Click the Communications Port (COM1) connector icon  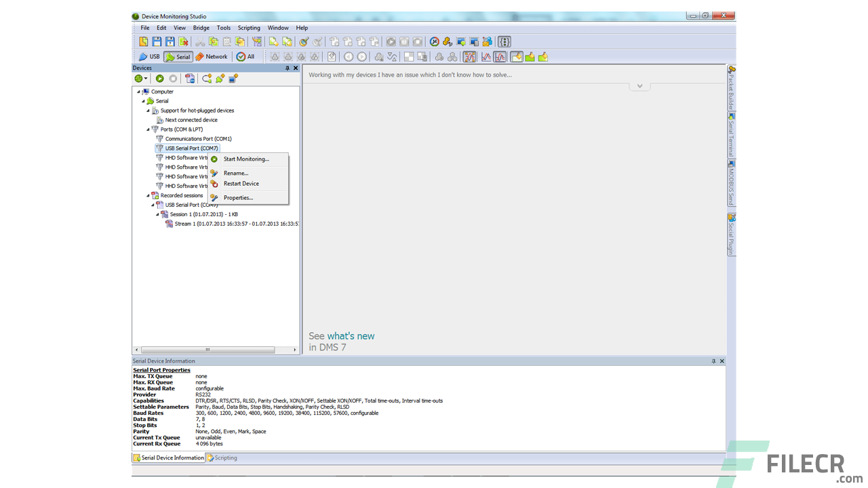[x=160, y=139]
